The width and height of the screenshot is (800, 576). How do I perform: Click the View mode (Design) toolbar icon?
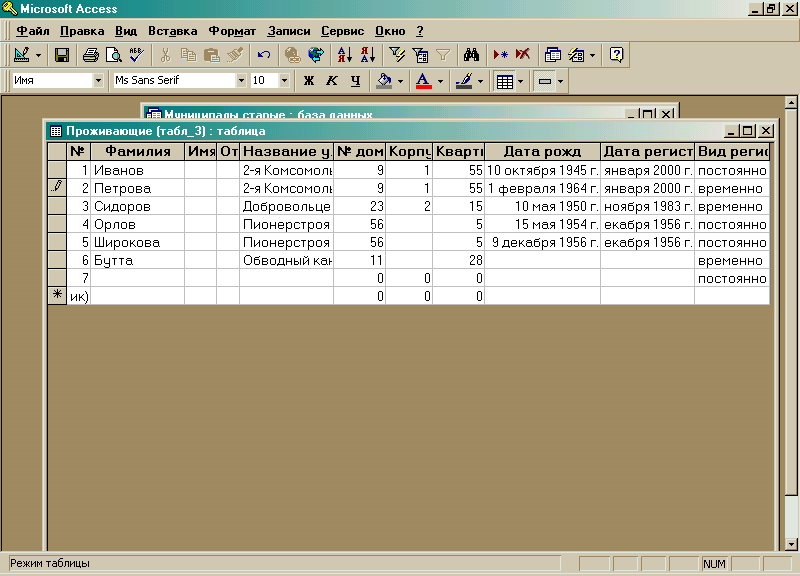click(x=21, y=55)
